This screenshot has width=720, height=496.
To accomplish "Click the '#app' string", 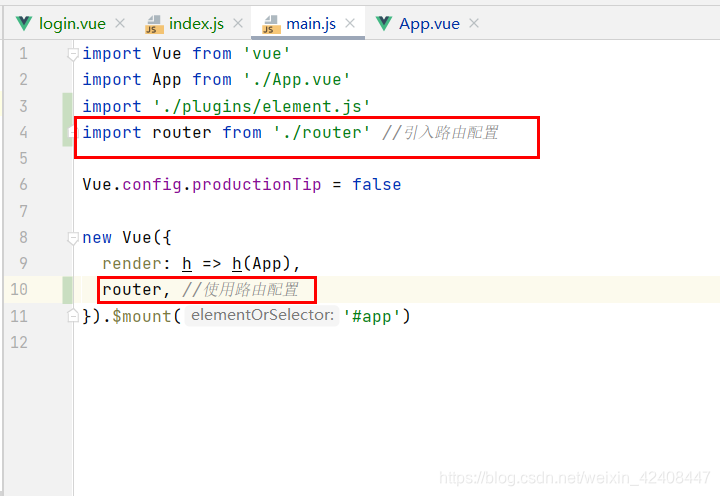I will (x=371, y=316).
